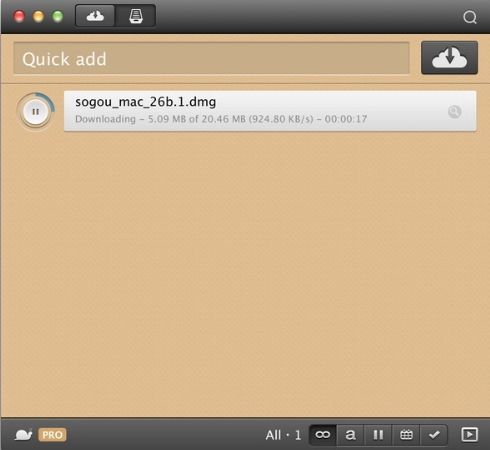Open the side panel play icon
Screen dimensions: 490x450
[x=469, y=435]
